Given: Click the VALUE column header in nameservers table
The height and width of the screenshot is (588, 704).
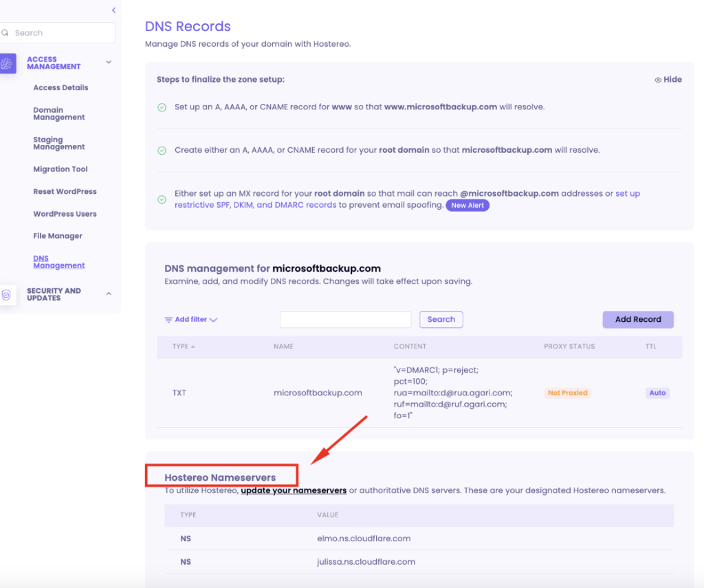Looking at the screenshot, I should [328, 515].
